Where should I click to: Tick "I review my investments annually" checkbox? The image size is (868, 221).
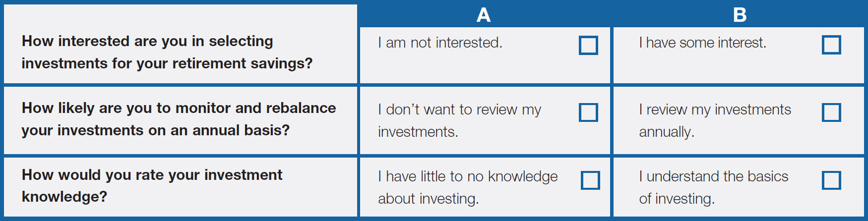pos(831,112)
